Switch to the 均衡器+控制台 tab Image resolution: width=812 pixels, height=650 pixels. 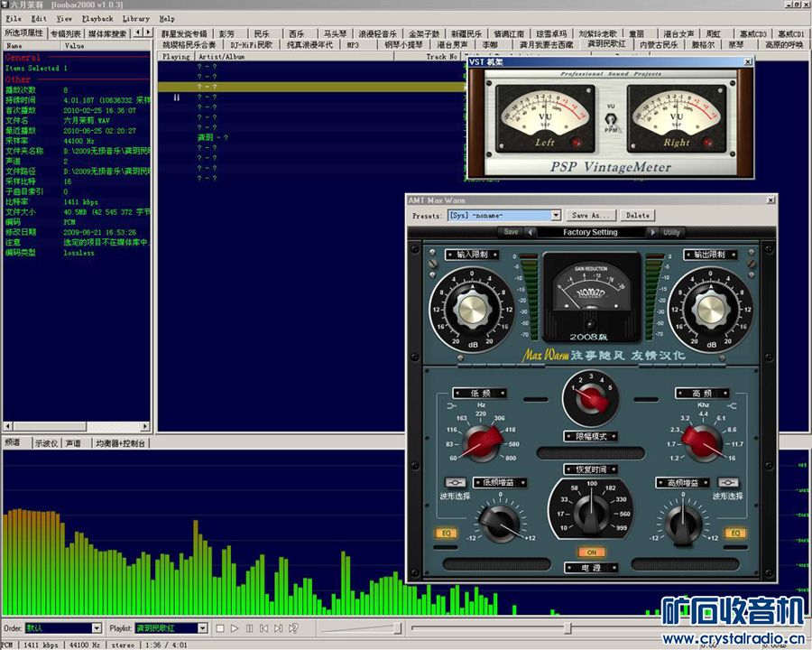[x=120, y=444]
